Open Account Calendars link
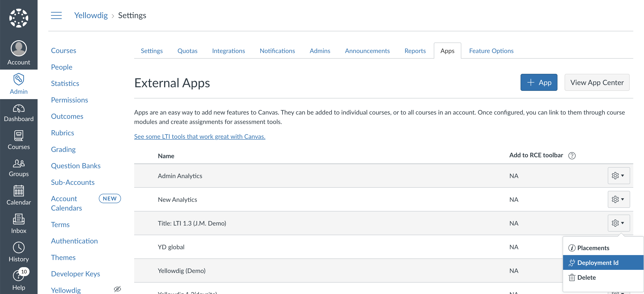This screenshot has height=294, width=644. click(66, 203)
